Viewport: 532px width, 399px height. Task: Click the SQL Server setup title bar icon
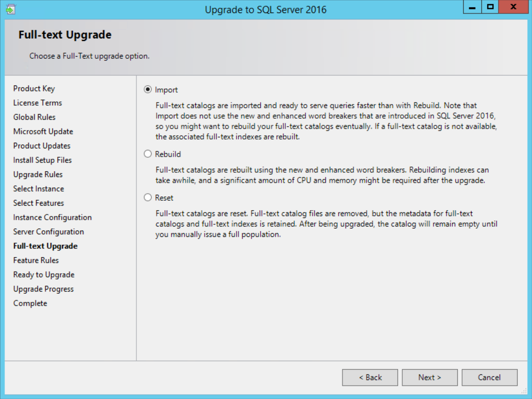click(10, 9)
